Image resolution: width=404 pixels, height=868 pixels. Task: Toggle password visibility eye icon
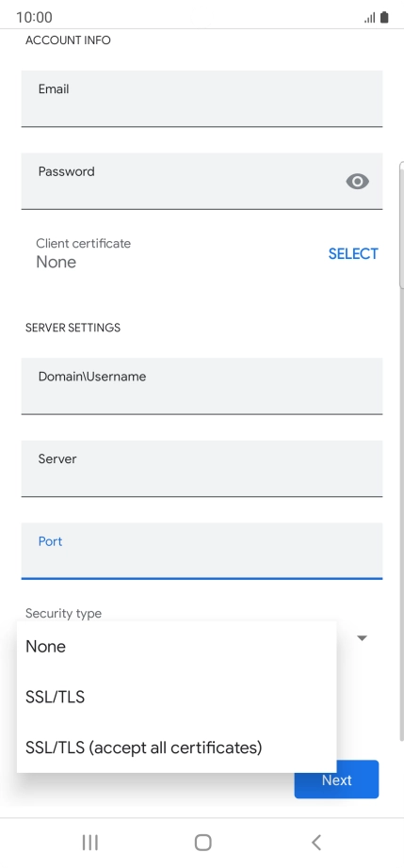click(x=358, y=182)
